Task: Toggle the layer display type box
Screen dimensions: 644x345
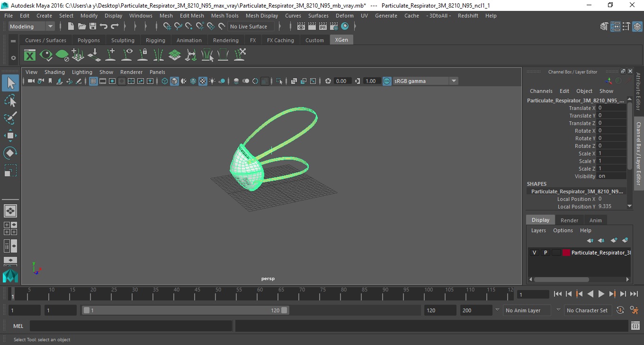Action: click(x=556, y=253)
